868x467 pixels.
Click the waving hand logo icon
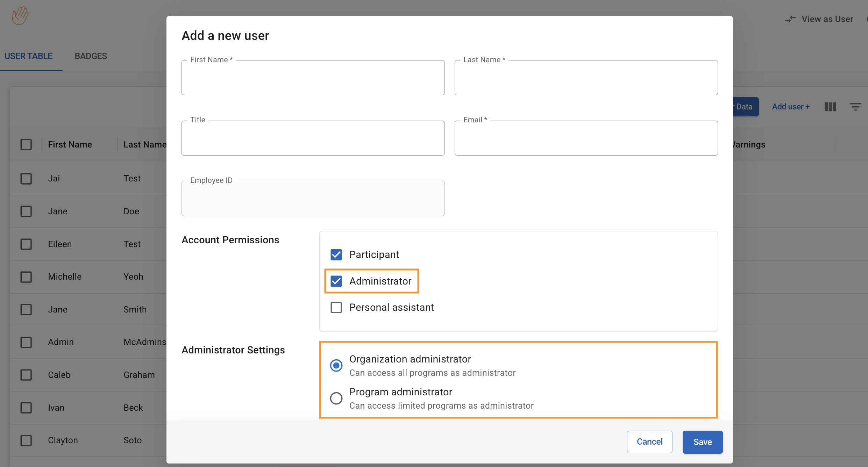[x=20, y=16]
